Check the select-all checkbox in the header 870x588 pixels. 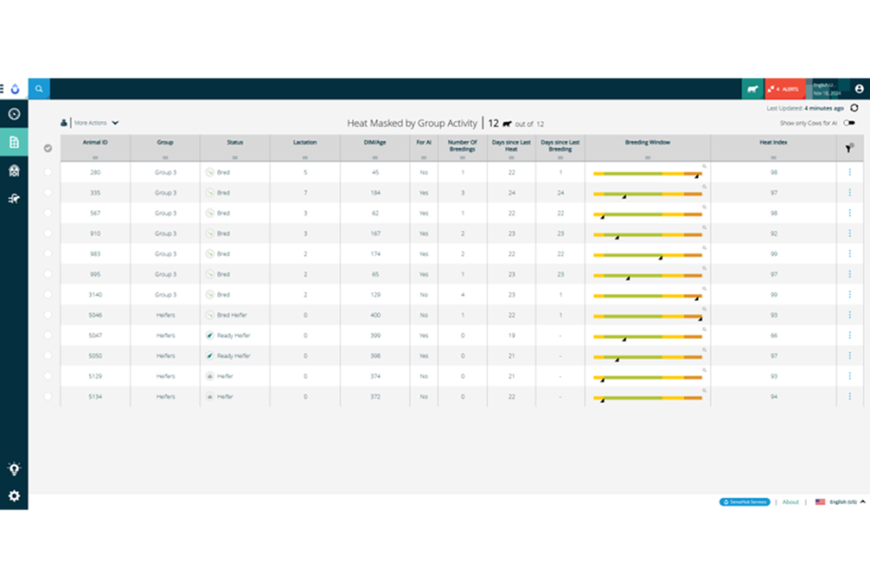(48, 147)
